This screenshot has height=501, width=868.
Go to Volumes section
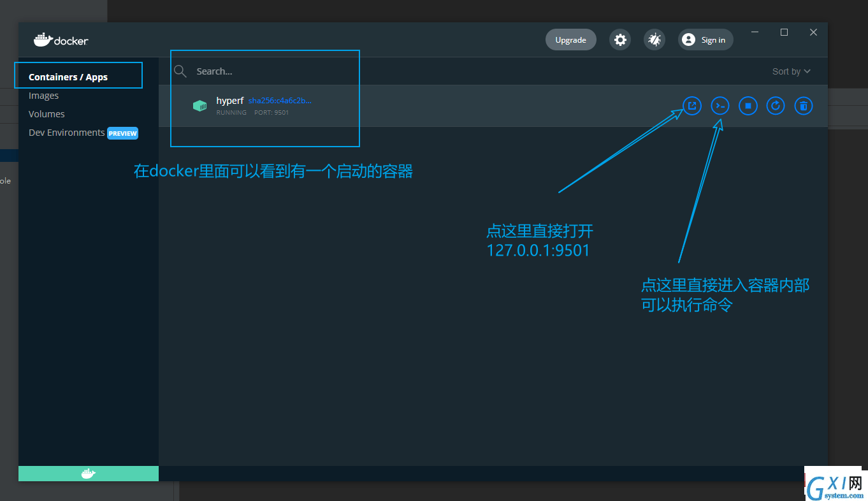click(47, 114)
